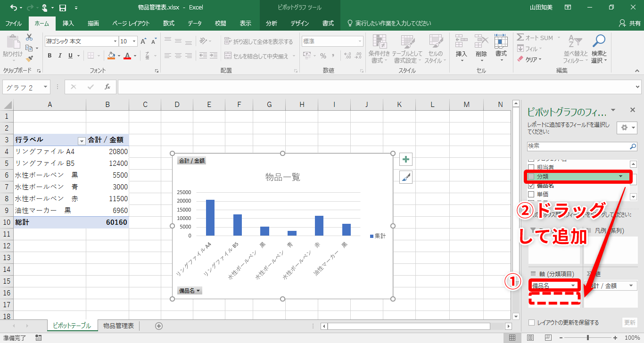
Task: Close the PivotChart Fields pane
Action: (633, 110)
